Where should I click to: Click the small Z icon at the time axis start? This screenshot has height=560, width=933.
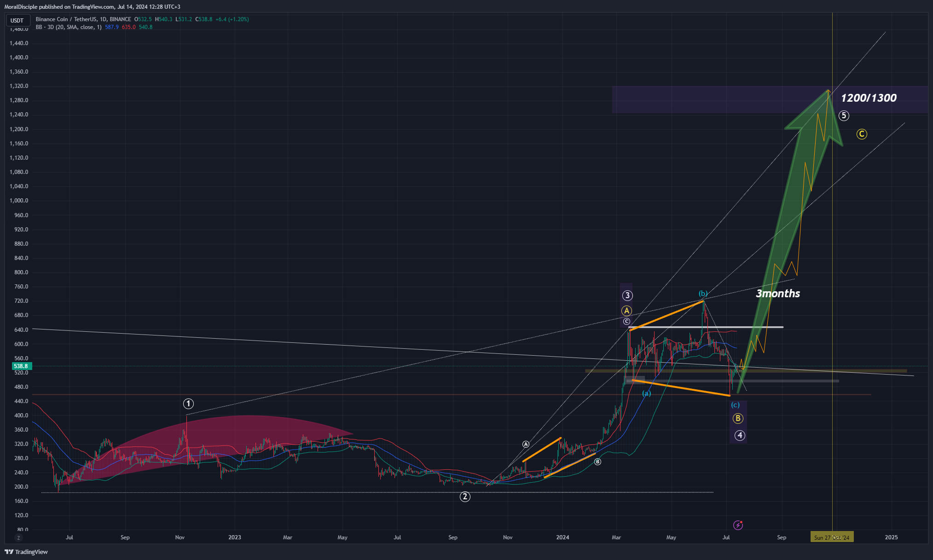(18, 537)
